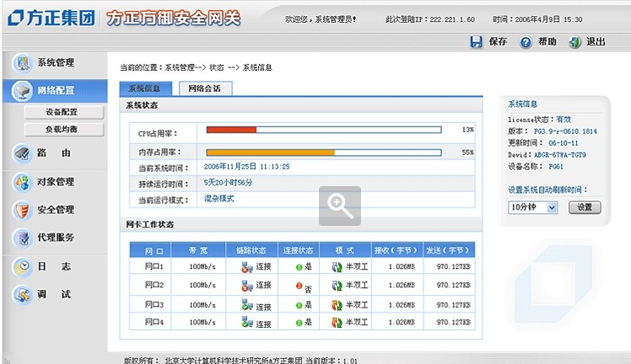631x364 pixels.
Task: Open 系统管理 via its sidebar icon
Action: pyautogui.click(x=22, y=63)
